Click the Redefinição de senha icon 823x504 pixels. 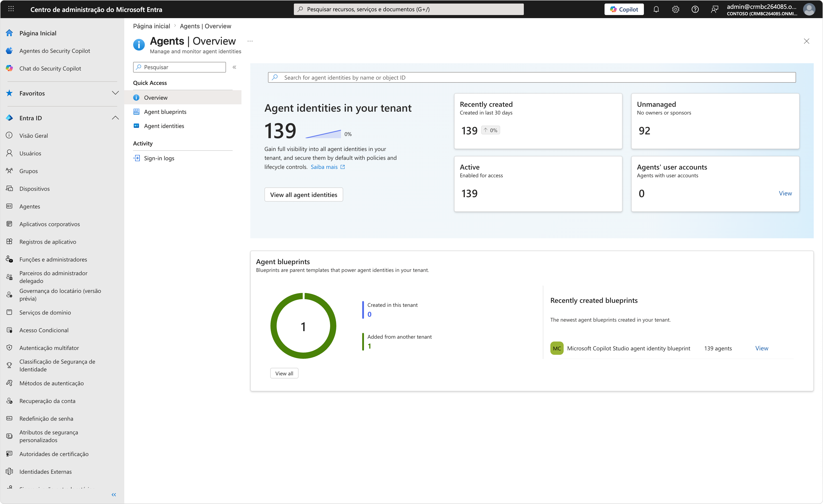[x=9, y=418]
